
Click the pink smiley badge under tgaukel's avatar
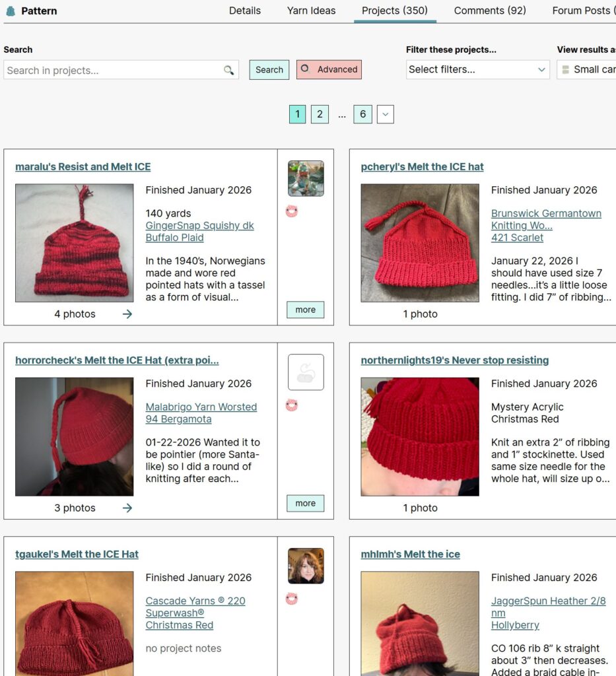click(x=292, y=598)
